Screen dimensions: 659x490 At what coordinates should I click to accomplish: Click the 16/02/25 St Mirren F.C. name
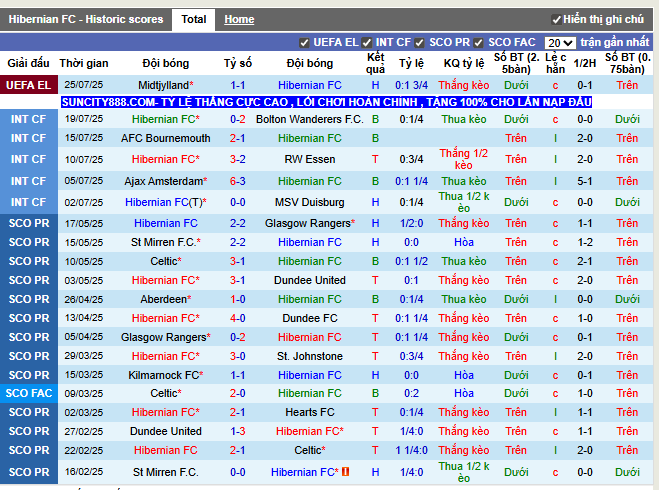click(x=166, y=472)
